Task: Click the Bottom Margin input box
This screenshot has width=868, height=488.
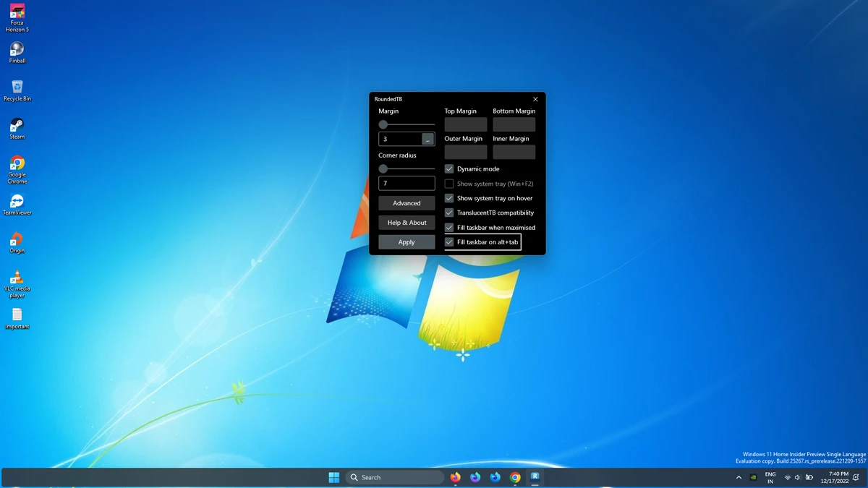Action: (x=514, y=124)
